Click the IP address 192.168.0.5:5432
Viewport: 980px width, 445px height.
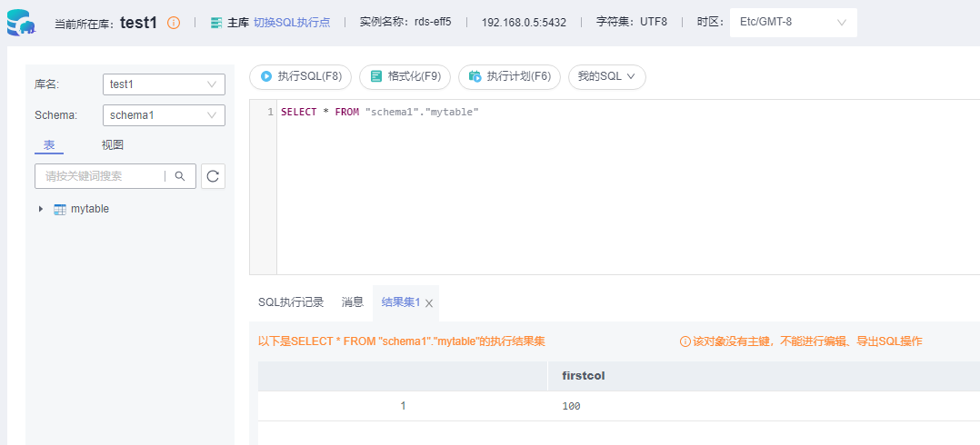point(524,23)
